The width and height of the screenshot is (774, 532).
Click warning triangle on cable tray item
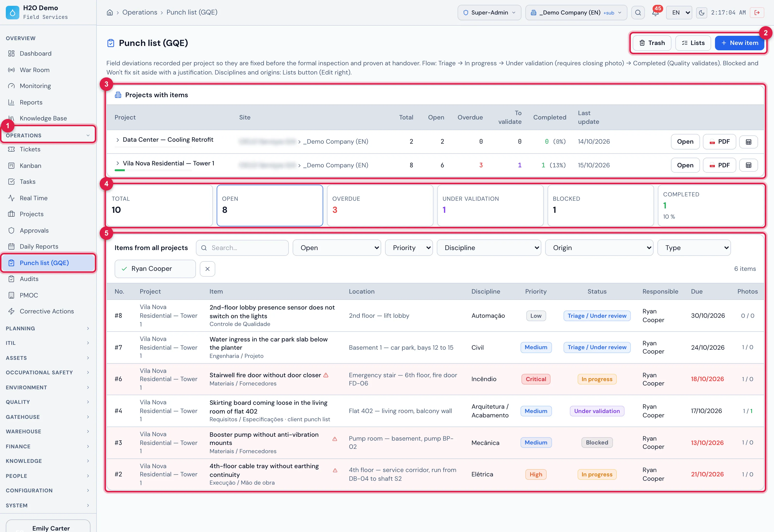[335, 470]
